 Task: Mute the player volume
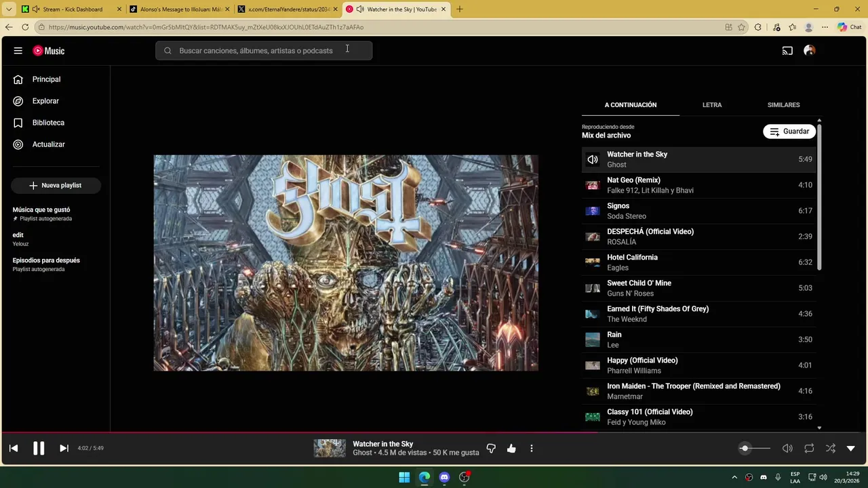click(787, 448)
